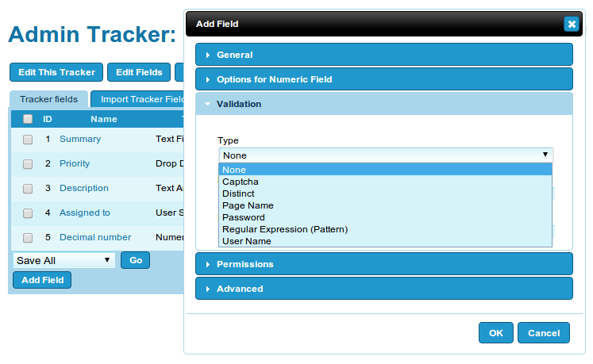Check the Priority field row
593x364 pixels.
click(28, 164)
